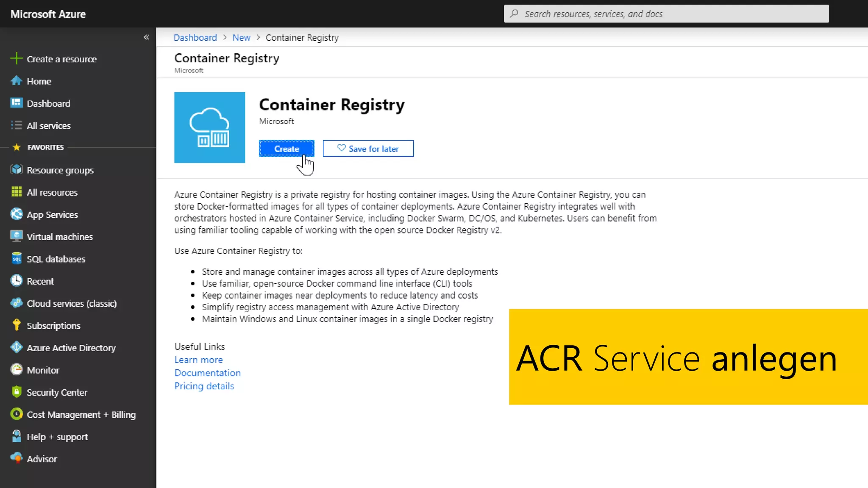The width and height of the screenshot is (868, 488).
Task: Click the Cloud services (classic) icon
Action: [16, 303]
